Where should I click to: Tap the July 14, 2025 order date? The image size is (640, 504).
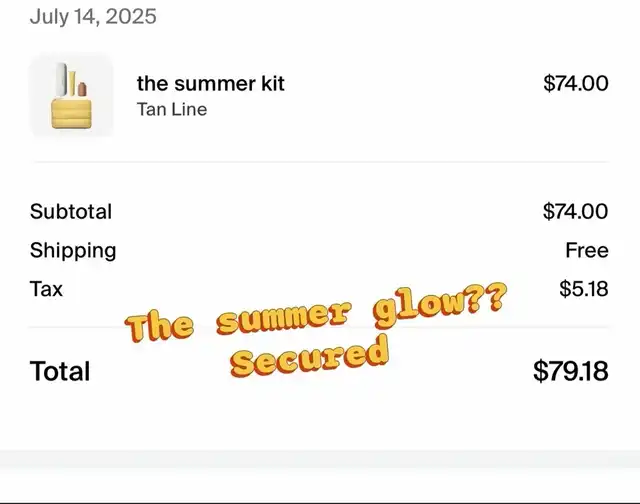93,17
